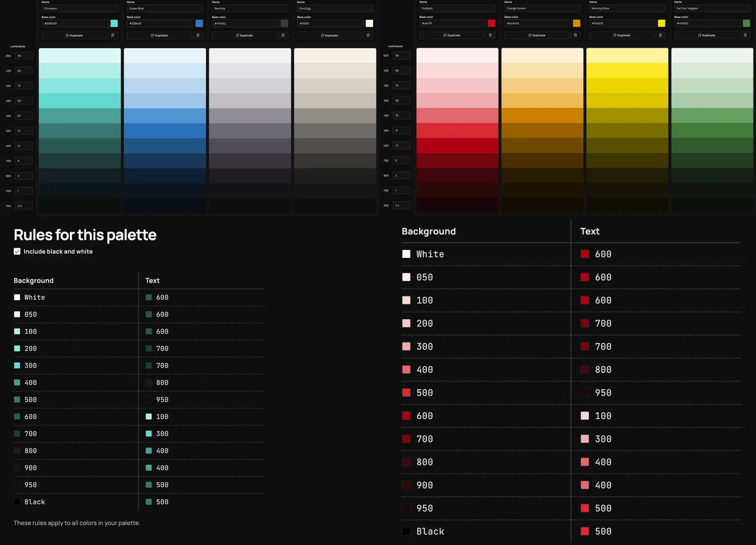
Task: Focus the #328ed0 base color hex field
Action: coord(160,23)
